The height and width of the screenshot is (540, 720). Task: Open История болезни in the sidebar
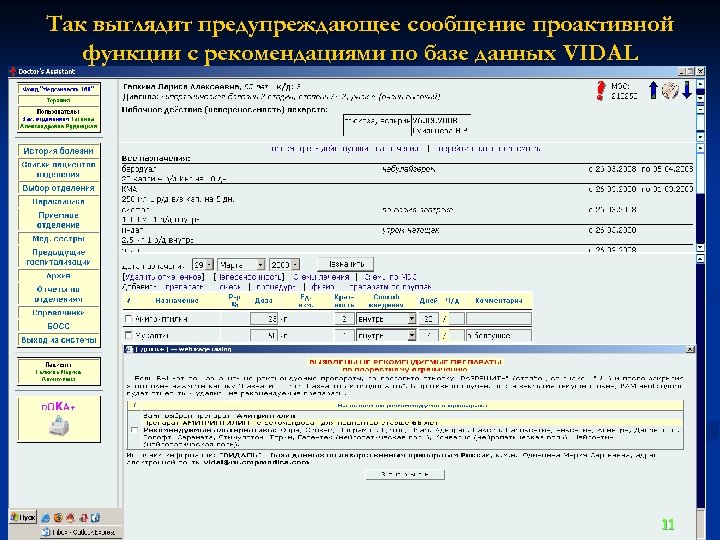[58, 151]
